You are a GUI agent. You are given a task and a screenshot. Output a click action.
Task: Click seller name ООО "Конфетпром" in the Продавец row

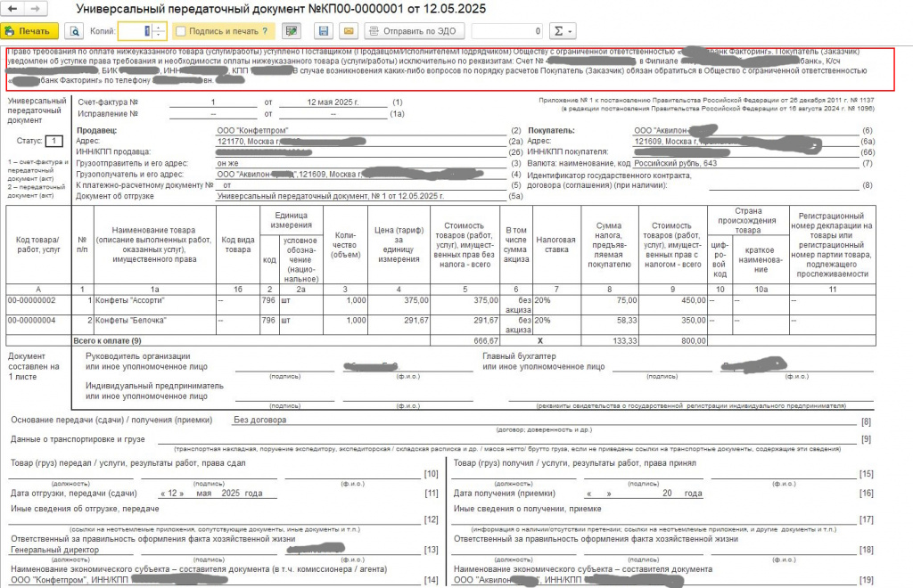252,130
